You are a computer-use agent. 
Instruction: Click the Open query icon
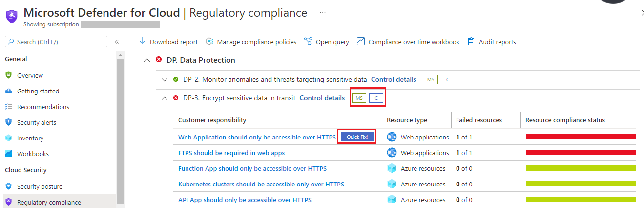[308, 42]
